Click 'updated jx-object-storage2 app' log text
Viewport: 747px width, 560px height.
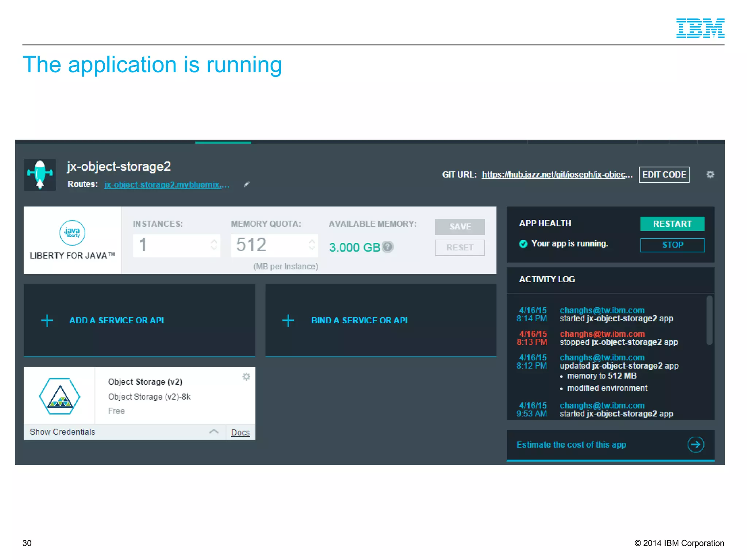[x=619, y=366]
